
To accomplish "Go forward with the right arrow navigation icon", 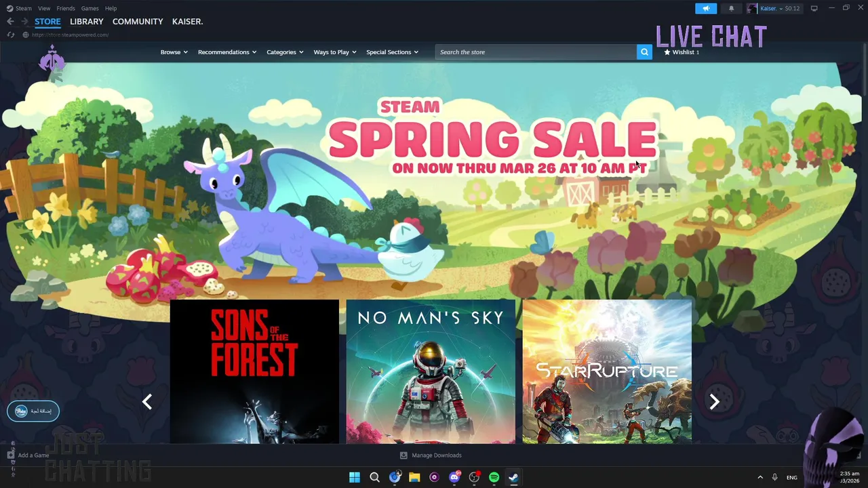I will click(x=24, y=22).
